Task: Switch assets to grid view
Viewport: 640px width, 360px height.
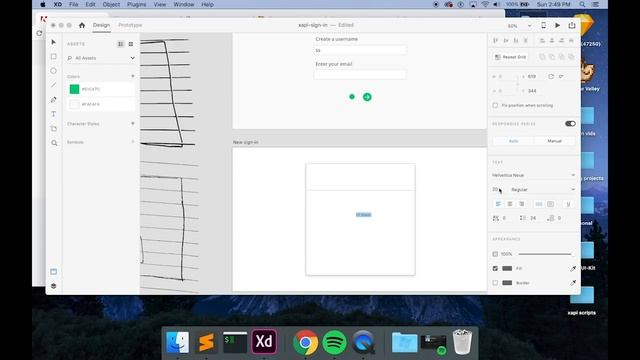Action: [x=131, y=44]
